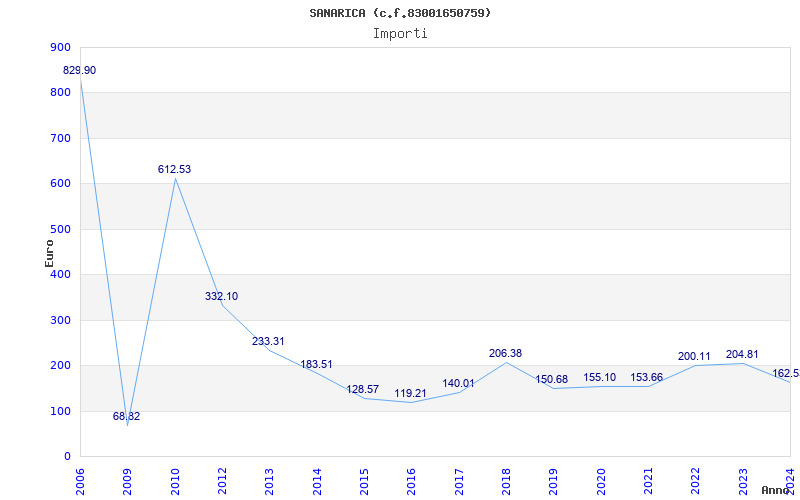This screenshot has width=800, height=500.
Task: Click the 332.10 data label
Action: 221,296
